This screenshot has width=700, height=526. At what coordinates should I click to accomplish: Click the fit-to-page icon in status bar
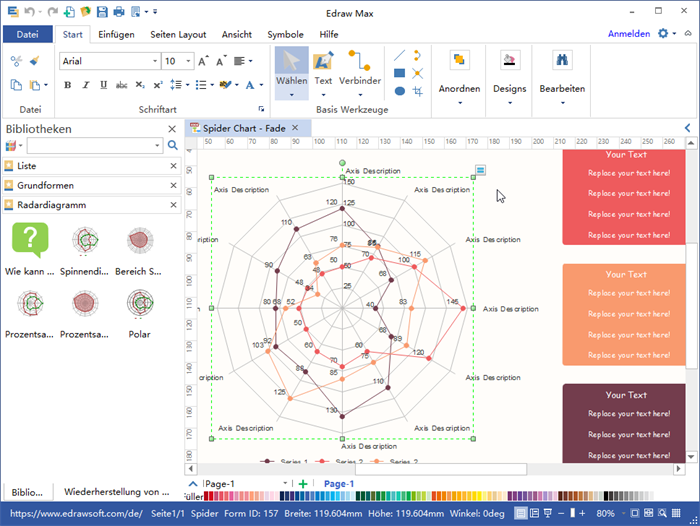pos(634,513)
